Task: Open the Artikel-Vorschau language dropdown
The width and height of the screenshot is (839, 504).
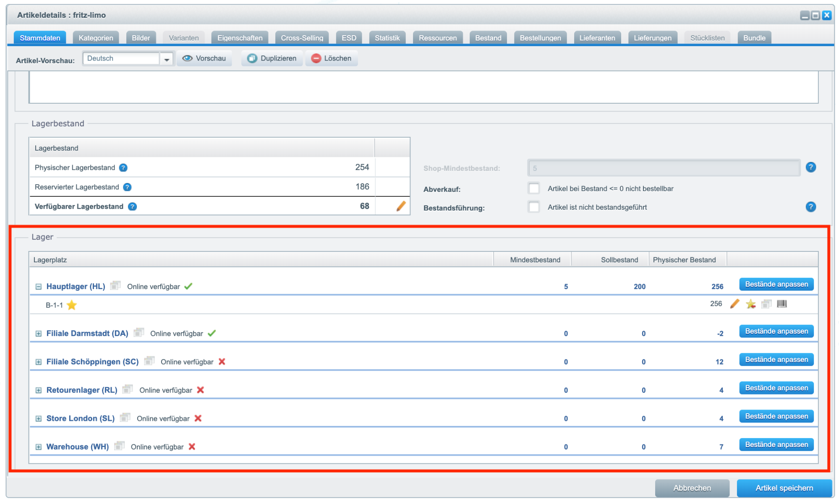Action: [167, 59]
